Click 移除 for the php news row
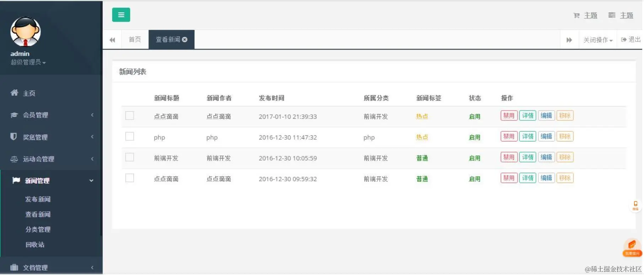 [565, 136]
